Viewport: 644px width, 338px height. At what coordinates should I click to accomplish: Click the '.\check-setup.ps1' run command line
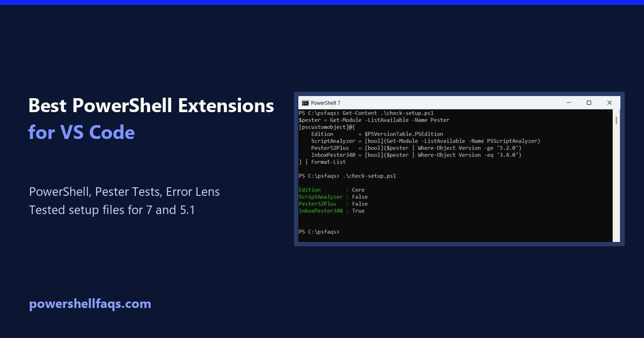347,176
